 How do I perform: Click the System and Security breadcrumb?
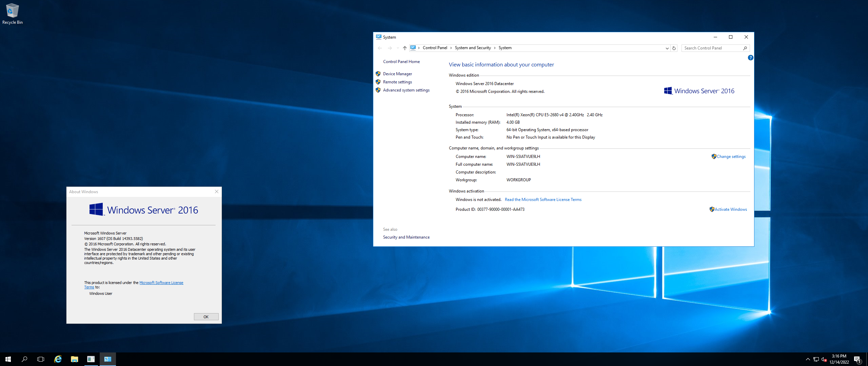click(x=473, y=48)
